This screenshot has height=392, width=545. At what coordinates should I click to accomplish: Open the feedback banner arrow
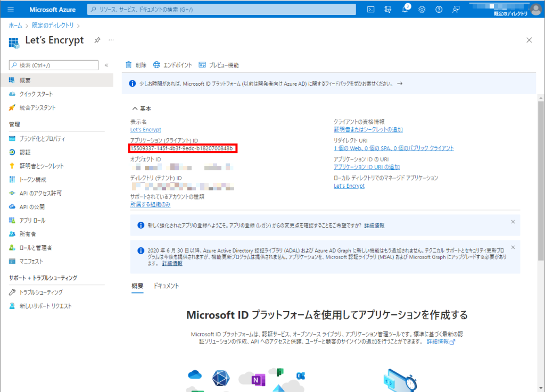click(x=400, y=84)
